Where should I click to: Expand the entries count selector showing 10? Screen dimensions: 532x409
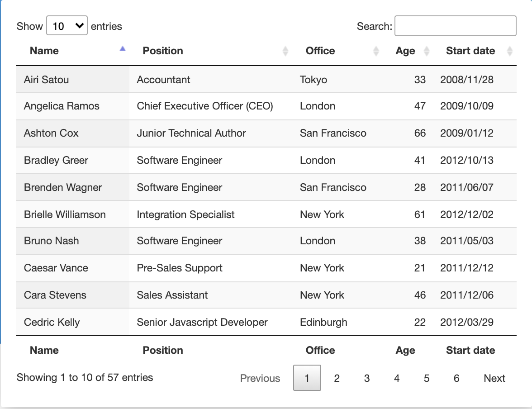(x=66, y=26)
